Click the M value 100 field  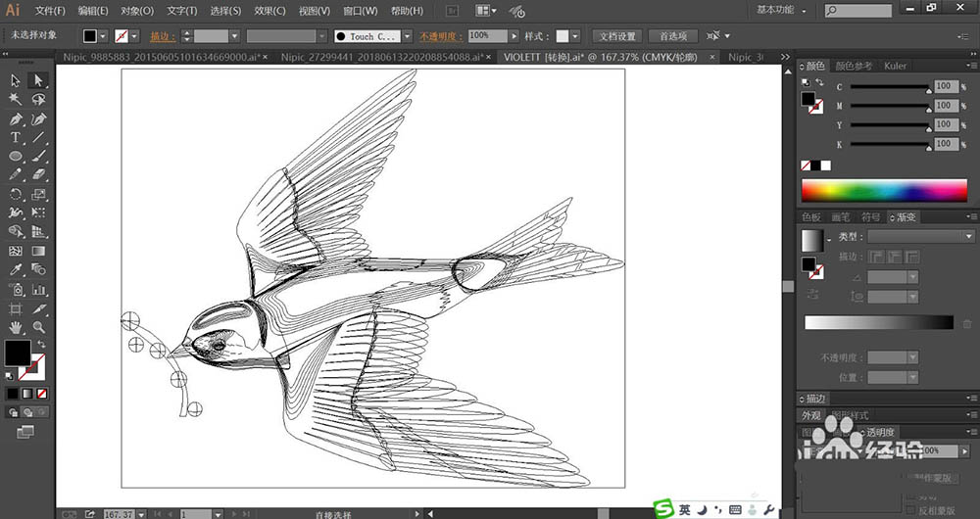click(x=947, y=106)
